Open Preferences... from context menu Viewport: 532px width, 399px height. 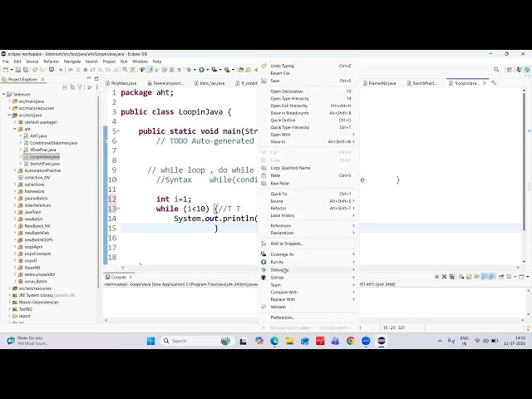coord(308,318)
